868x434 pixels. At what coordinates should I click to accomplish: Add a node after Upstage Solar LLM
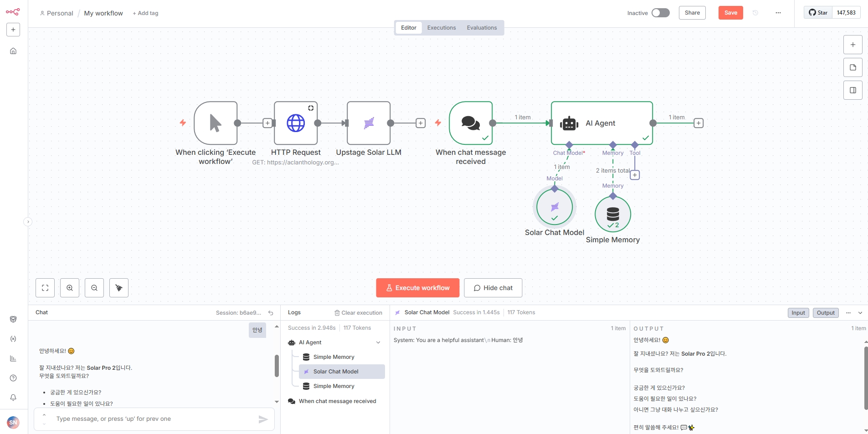(421, 123)
